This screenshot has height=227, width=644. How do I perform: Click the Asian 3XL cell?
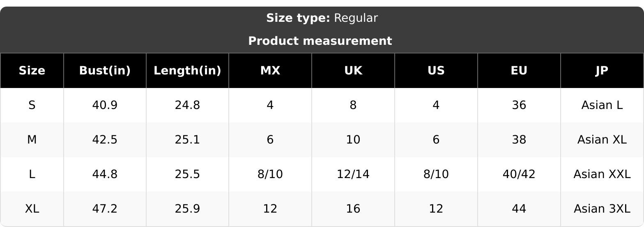[602, 209]
